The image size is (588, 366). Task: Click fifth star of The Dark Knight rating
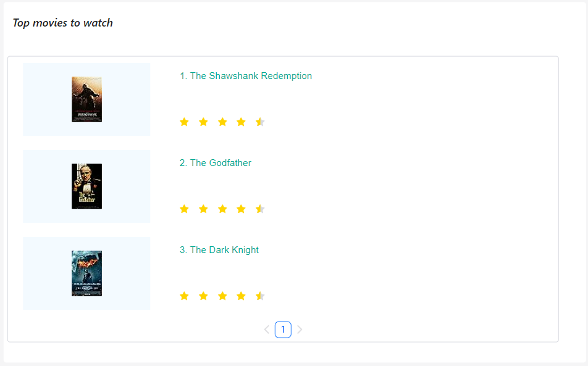click(x=260, y=296)
